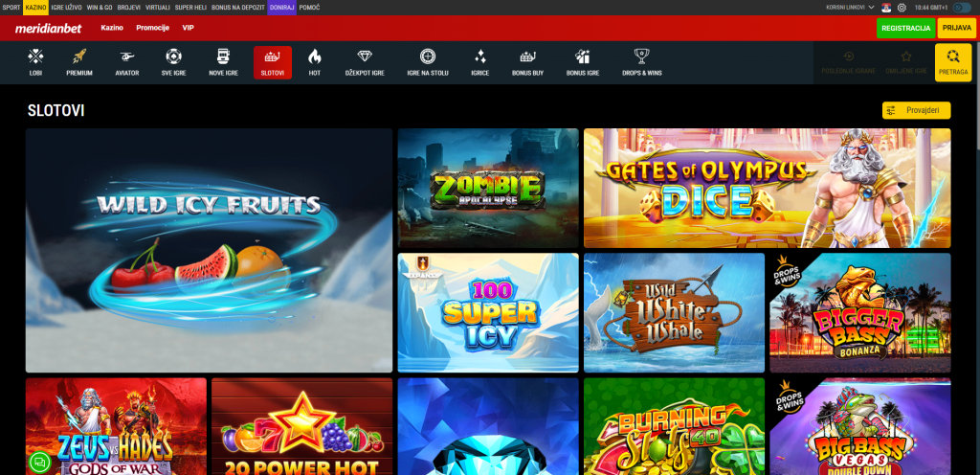Expand the Korisni Linkovi dropdown

[x=850, y=8]
